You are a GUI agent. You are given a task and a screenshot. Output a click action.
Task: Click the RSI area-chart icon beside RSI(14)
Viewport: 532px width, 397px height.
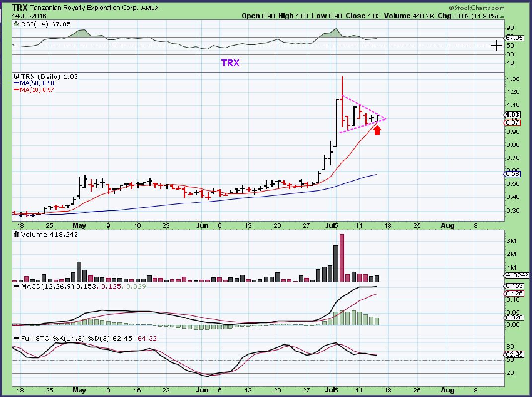pos(16,24)
